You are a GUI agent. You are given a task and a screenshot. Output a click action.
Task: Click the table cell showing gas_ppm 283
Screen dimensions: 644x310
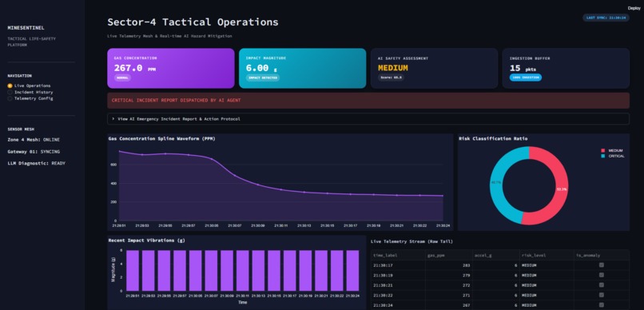(x=448, y=265)
